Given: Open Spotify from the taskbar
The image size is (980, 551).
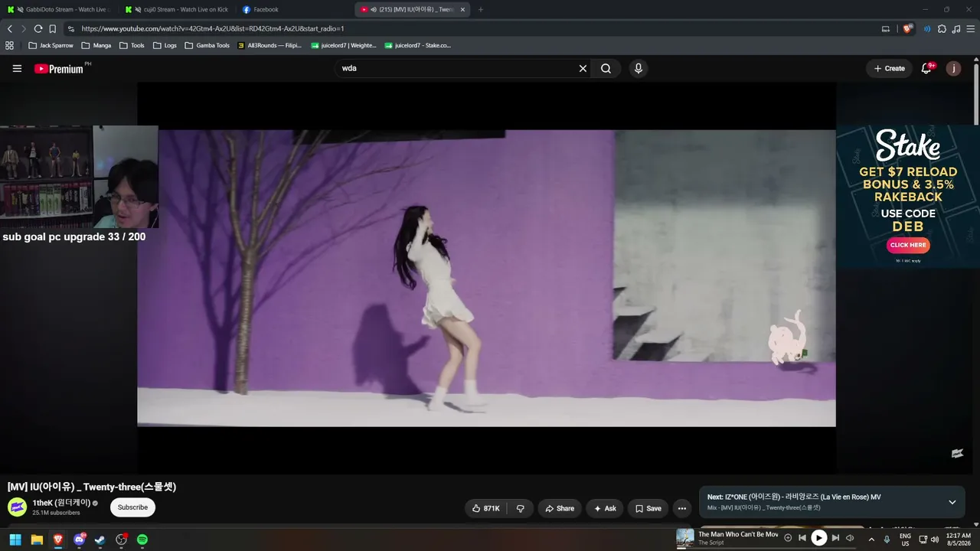Looking at the screenshot, I should (142, 540).
